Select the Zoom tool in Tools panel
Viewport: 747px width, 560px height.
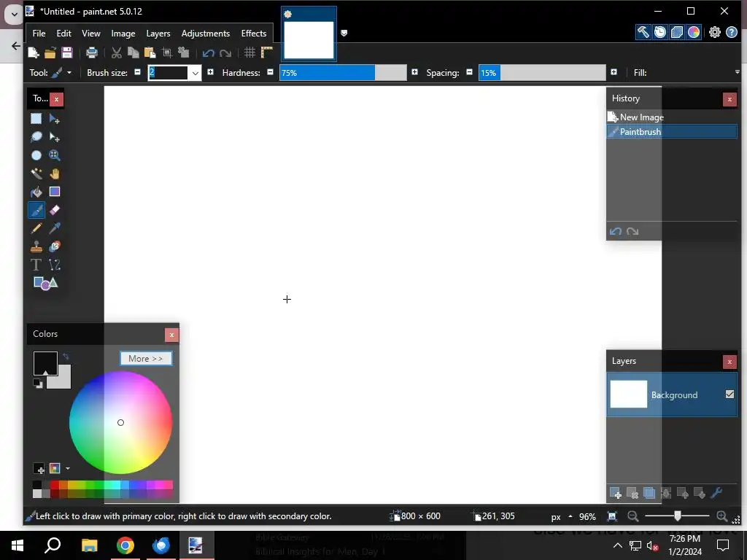tap(54, 155)
